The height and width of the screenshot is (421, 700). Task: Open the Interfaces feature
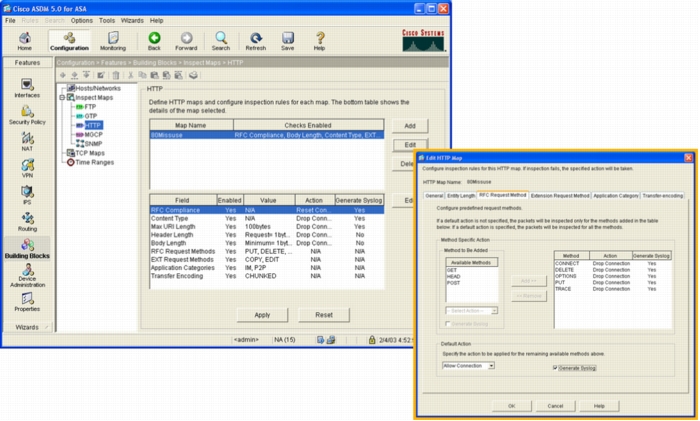(x=27, y=88)
